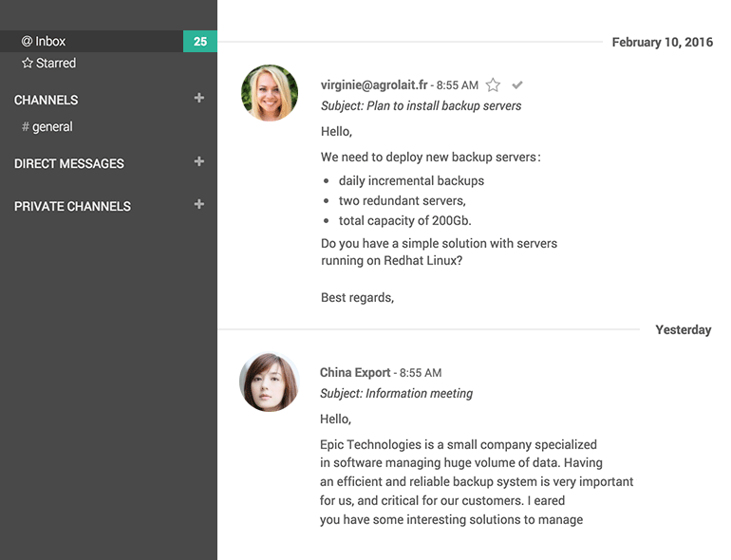This screenshot has width=731, height=560.
Task: Click virginie's blonde profile avatar
Action: click(270, 93)
